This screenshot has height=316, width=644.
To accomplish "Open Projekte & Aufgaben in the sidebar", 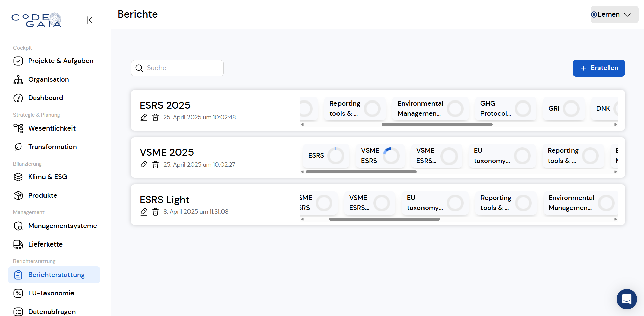I will pos(61,61).
